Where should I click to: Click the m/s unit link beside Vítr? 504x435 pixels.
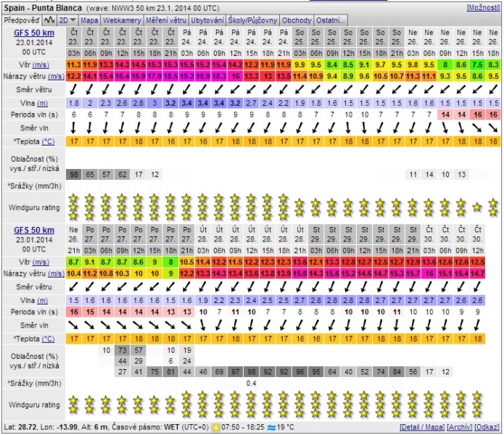click(x=54, y=65)
